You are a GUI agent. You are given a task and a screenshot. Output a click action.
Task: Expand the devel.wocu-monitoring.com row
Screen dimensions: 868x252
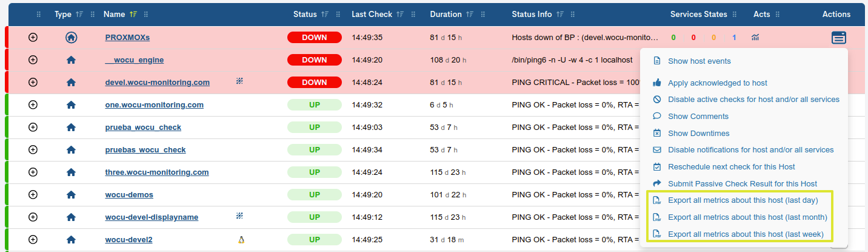point(33,83)
